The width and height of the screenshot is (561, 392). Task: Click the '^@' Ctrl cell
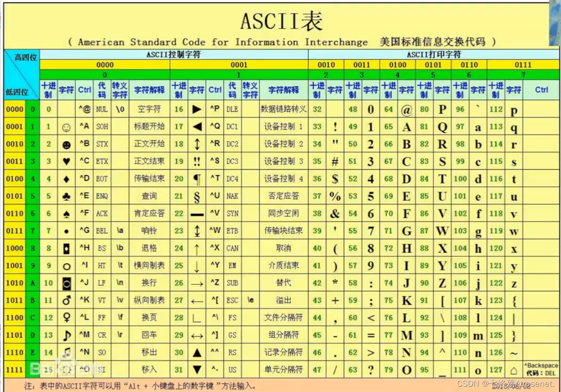pyautogui.click(x=85, y=109)
